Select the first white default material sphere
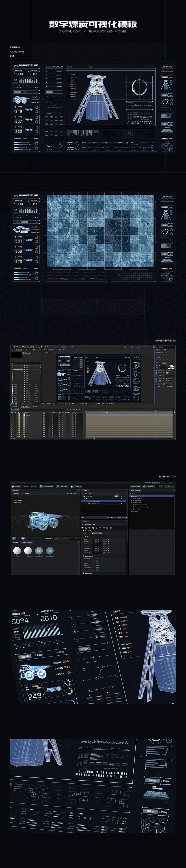 (x=17, y=550)
